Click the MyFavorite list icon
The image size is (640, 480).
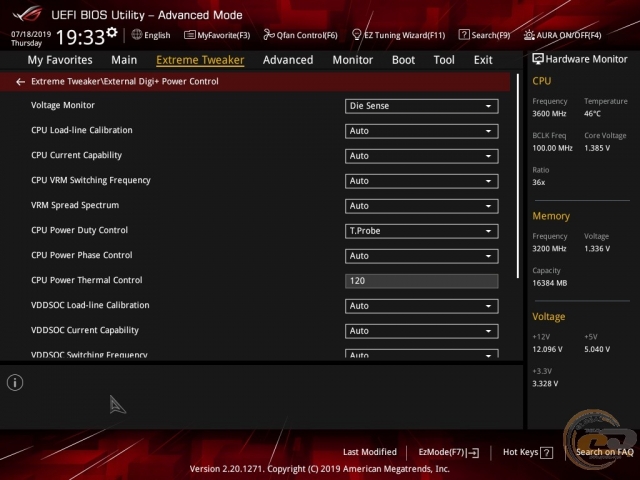(189, 35)
